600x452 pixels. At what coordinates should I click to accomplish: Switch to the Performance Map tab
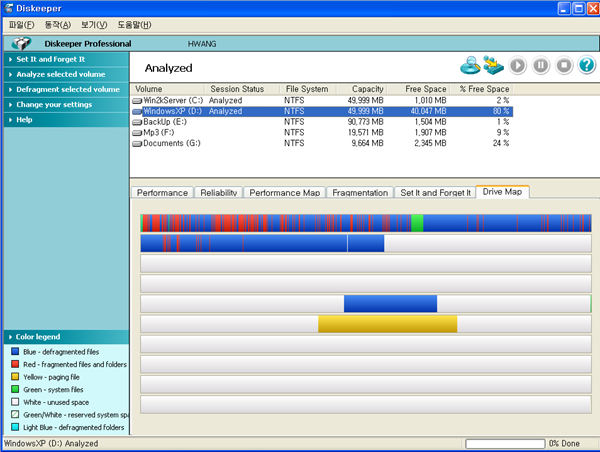pyautogui.click(x=285, y=193)
